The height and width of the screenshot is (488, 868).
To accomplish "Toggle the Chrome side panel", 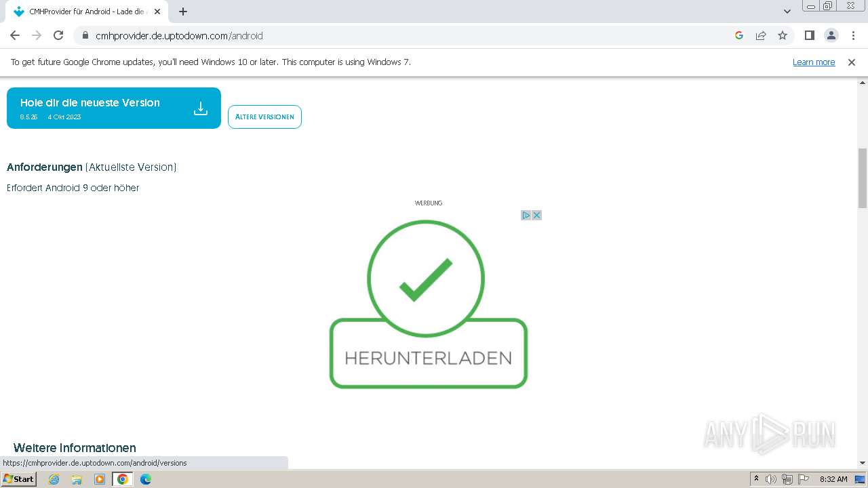I will click(x=809, y=35).
